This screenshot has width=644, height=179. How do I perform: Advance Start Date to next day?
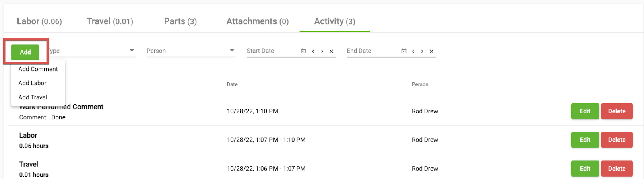pos(322,51)
